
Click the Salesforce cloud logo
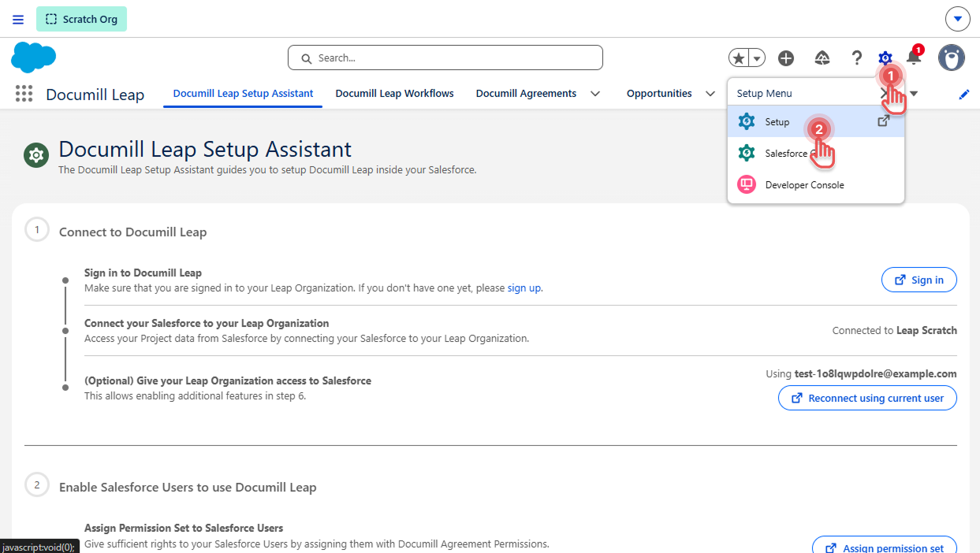[34, 58]
